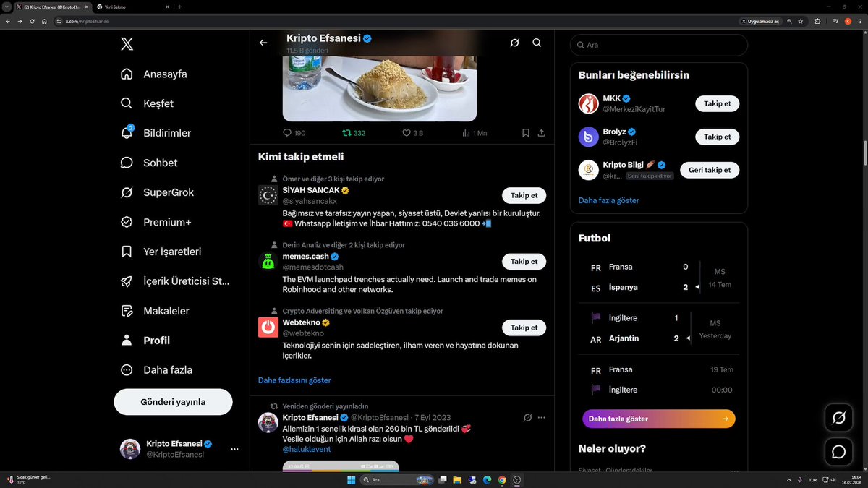Screen dimensions: 868x488
Task: Go to Keşfet in the sidebar
Action: point(147,103)
